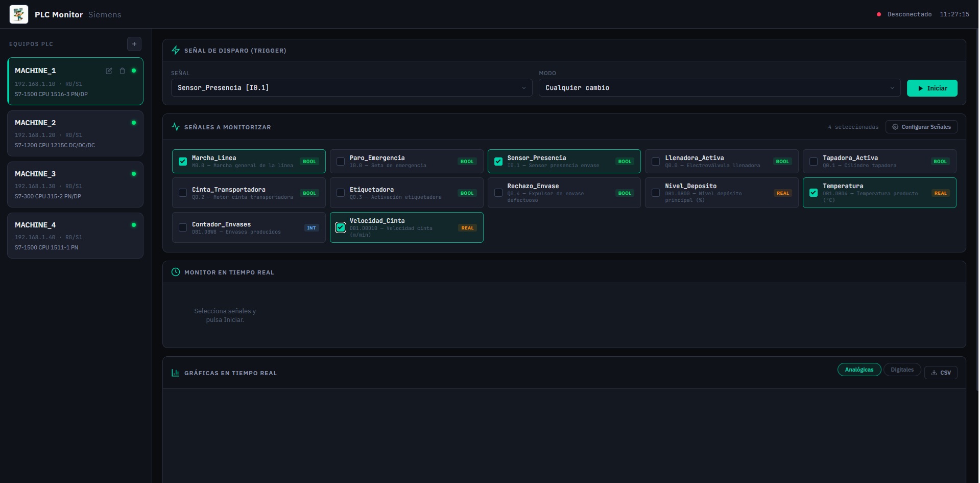Uncheck the Marcha_Linea signal
980x483 pixels.
coord(182,161)
